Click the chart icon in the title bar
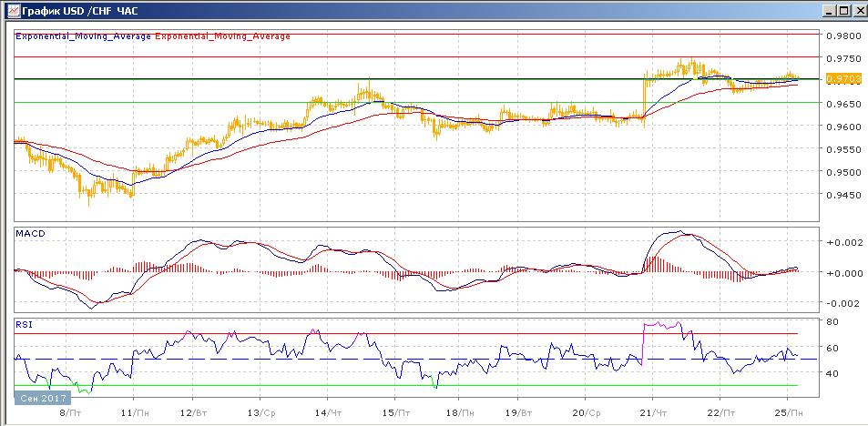The height and width of the screenshot is (426, 868). point(9,11)
